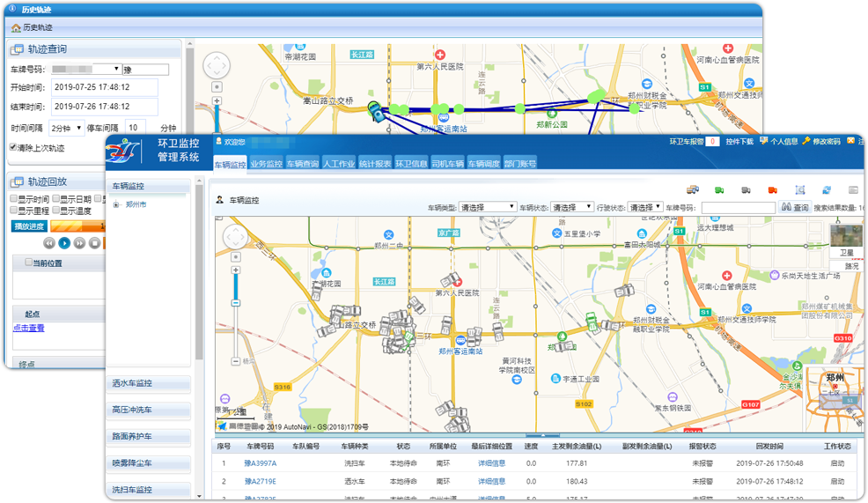The width and height of the screenshot is (868, 503).
Task: Click the rewind playback icon
Action: point(49,242)
